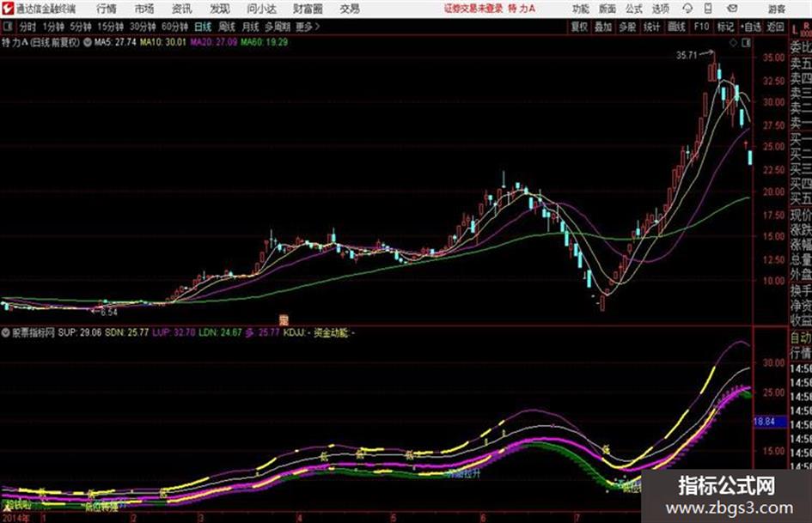The width and height of the screenshot is (812, 523).
Task: Switch to the 15分钟 period tab
Action: [110, 27]
